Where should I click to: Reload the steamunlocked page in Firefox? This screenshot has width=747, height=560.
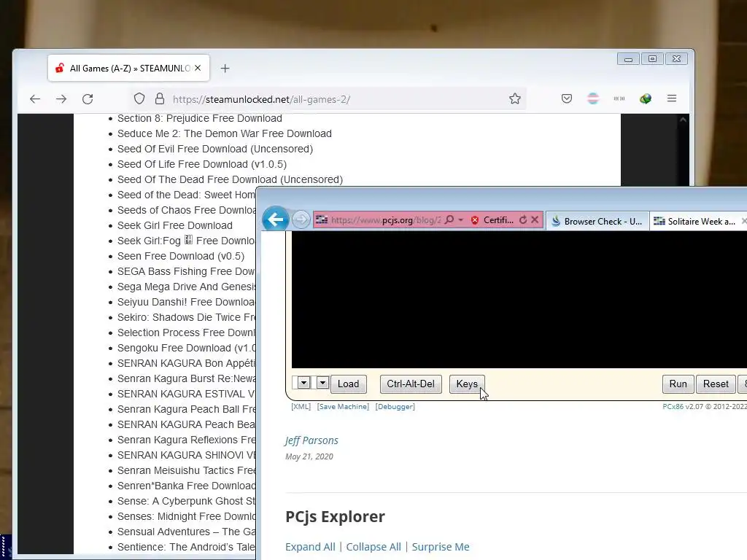point(88,99)
